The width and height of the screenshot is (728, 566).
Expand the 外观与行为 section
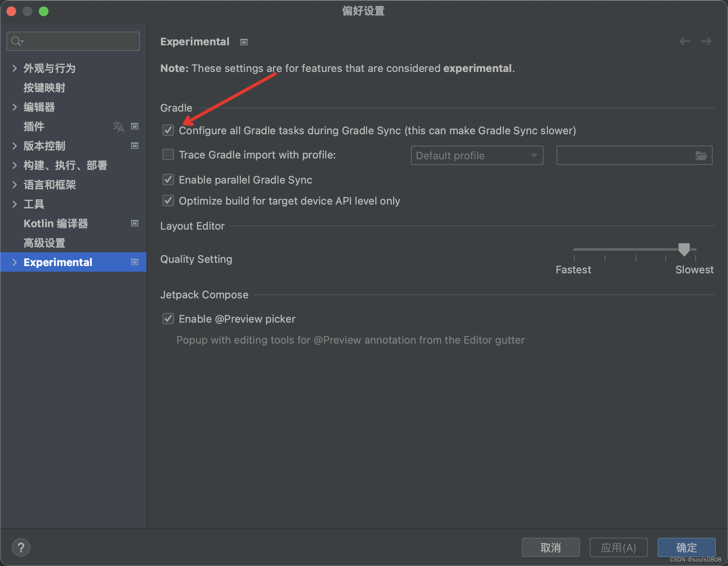(15, 68)
